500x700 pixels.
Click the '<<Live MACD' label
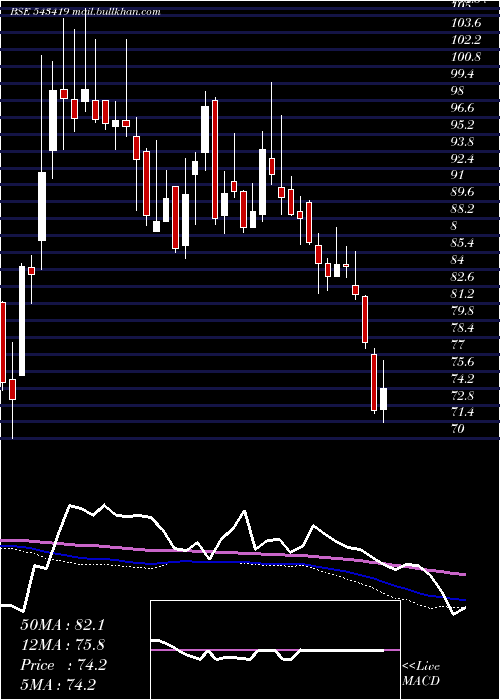421,674
